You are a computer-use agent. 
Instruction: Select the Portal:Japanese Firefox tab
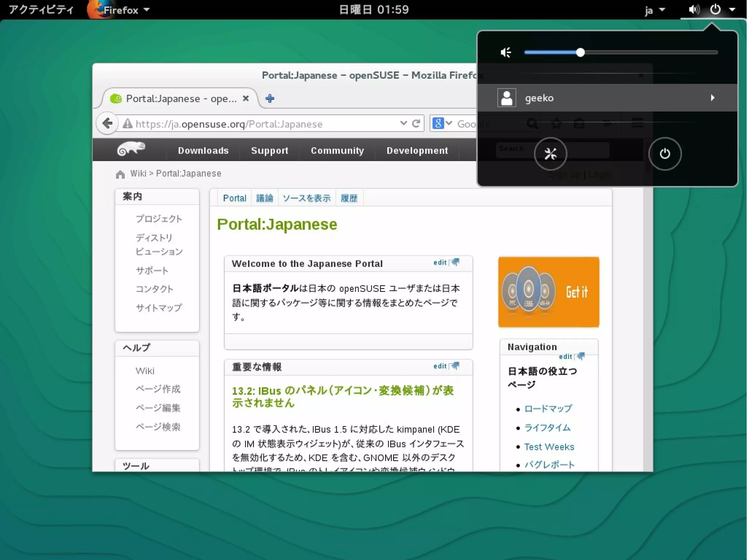click(x=180, y=99)
